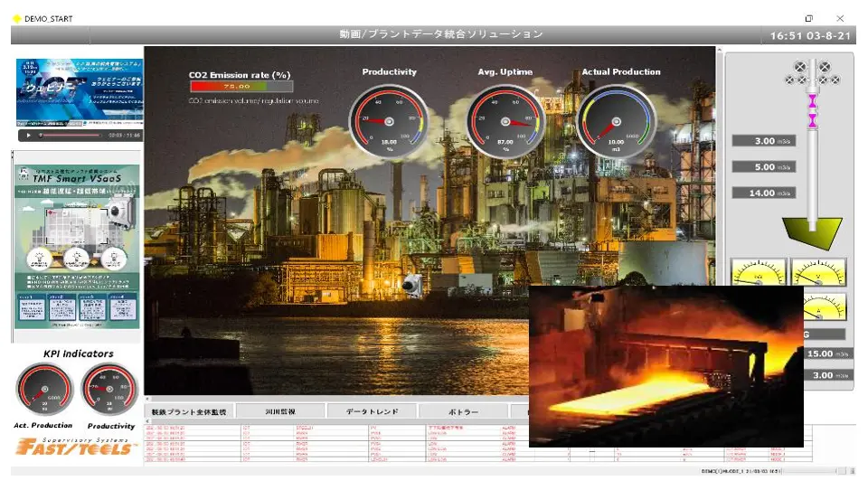Screen dimensions: 868x490
Task: Click the Productivity KPI gauge in KPI Indicators
Action: coord(109,390)
